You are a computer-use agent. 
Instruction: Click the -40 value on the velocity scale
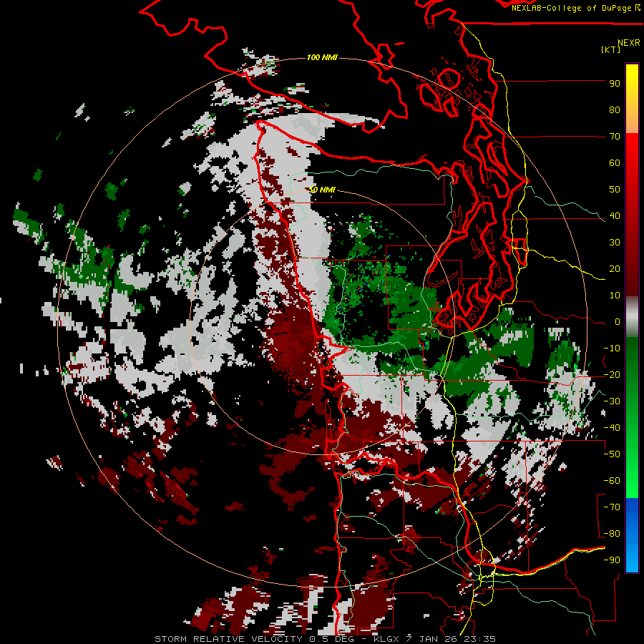click(x=612, y=428)
